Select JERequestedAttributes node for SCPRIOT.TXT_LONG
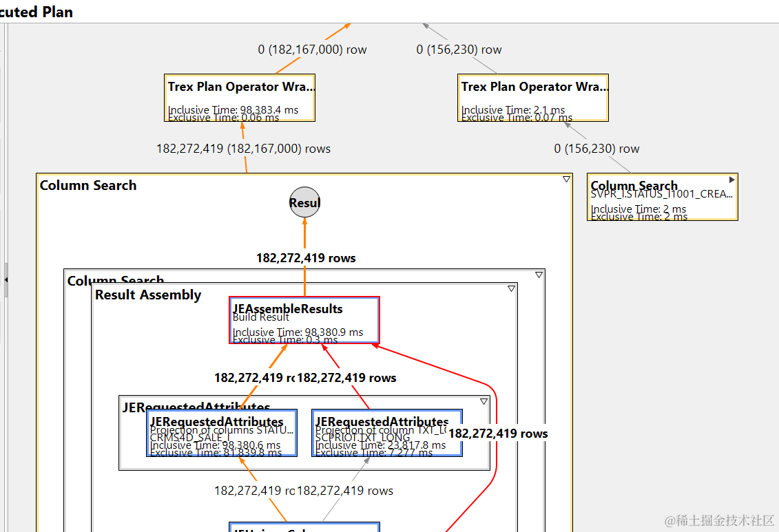 click(387, 433)
